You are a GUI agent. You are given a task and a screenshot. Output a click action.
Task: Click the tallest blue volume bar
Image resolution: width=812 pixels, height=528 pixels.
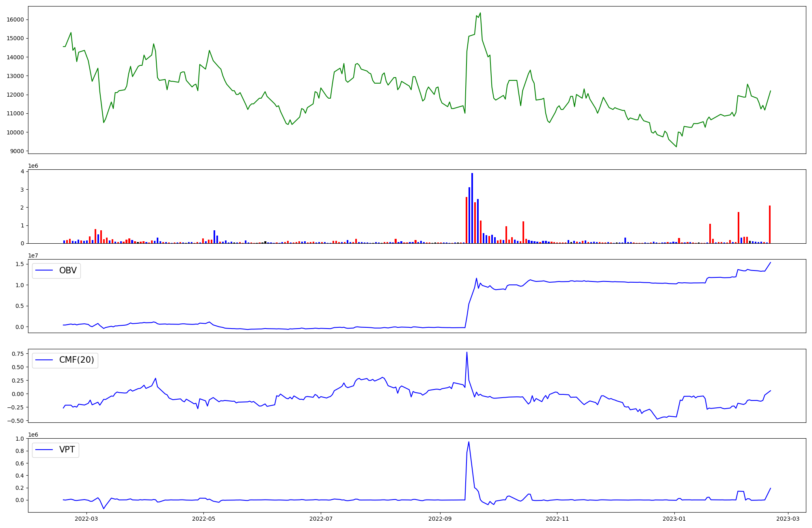coord(472,207)
